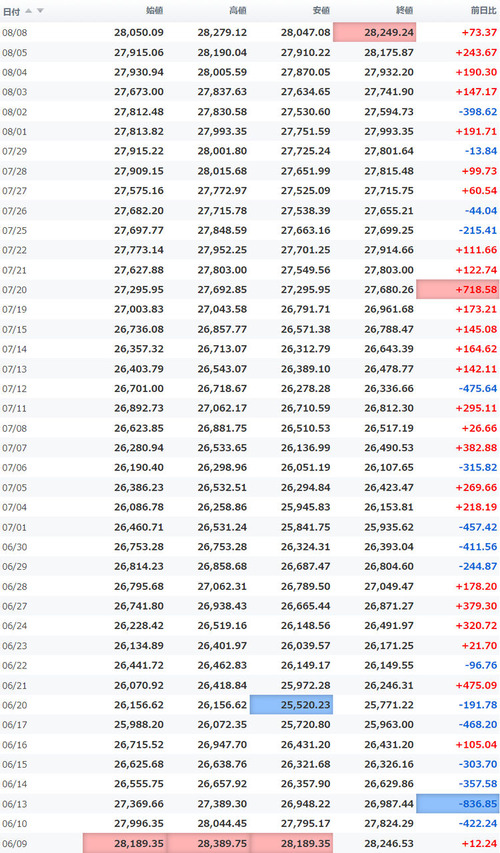Select the 07/20 date cell
This screenshot has height=853, width=500.
pyautogui.click(x=15, y=290)
